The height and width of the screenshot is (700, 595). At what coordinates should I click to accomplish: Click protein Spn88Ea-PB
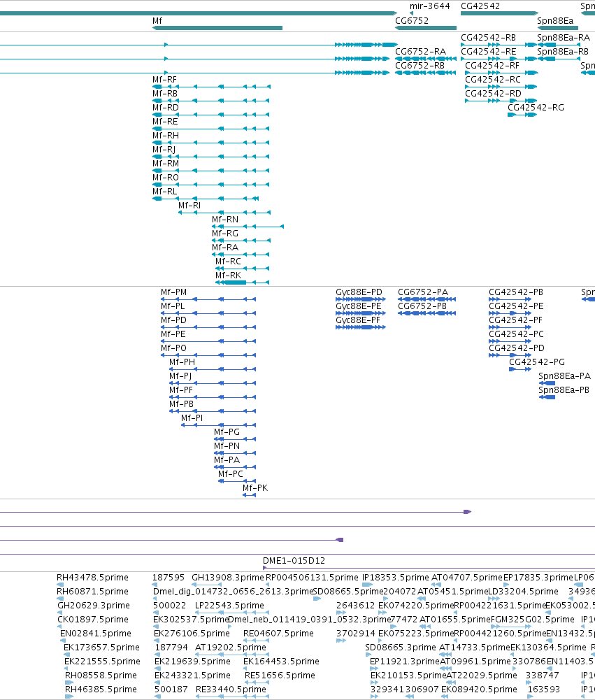(x=564, y=390)
